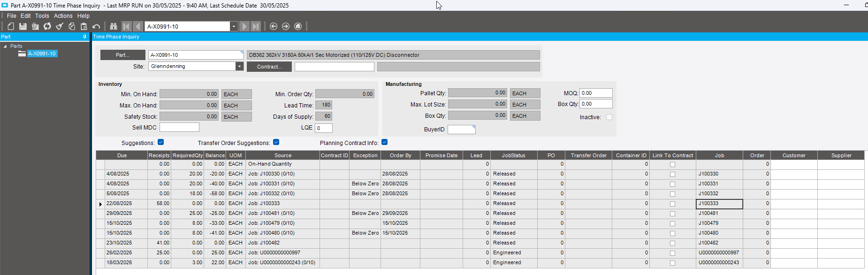Screen dimensions: 868x275
Task: Click the Undo curved arrow icon
Action: coord(96,26)
